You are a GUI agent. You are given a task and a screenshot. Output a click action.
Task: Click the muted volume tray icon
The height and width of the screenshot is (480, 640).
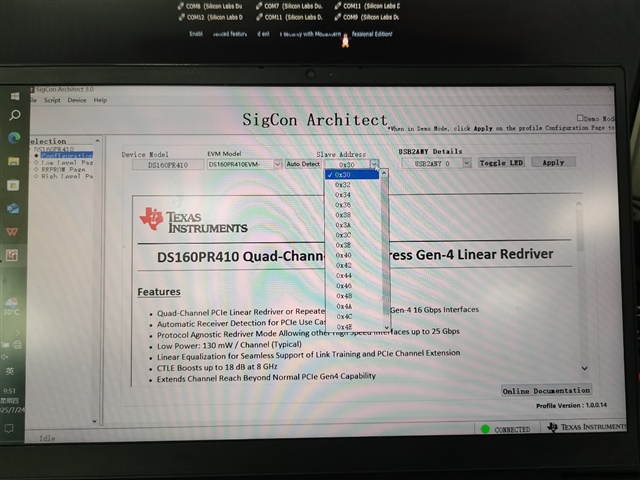click(5, 357)
